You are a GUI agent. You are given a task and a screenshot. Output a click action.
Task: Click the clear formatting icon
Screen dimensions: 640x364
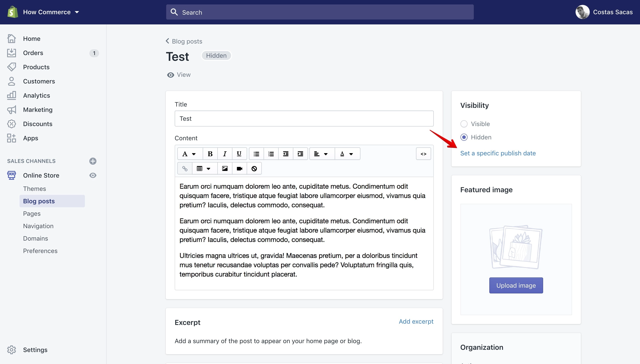pos(254,168)
